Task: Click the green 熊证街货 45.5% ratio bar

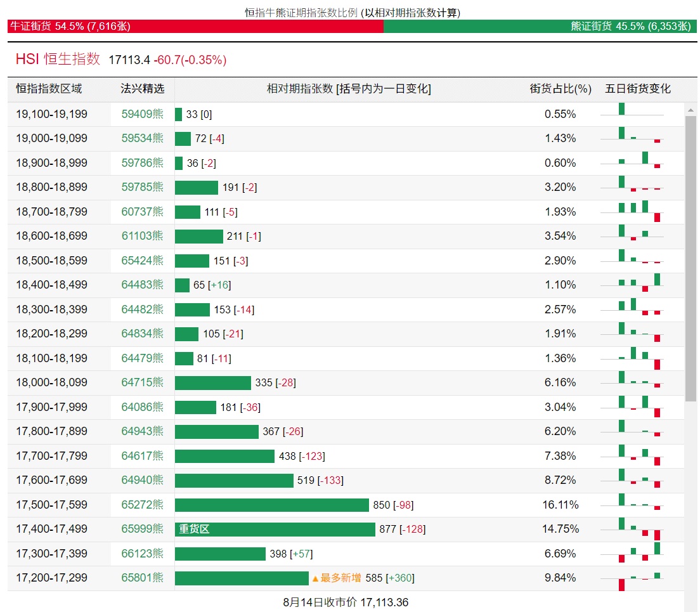Action: [540, 26]
